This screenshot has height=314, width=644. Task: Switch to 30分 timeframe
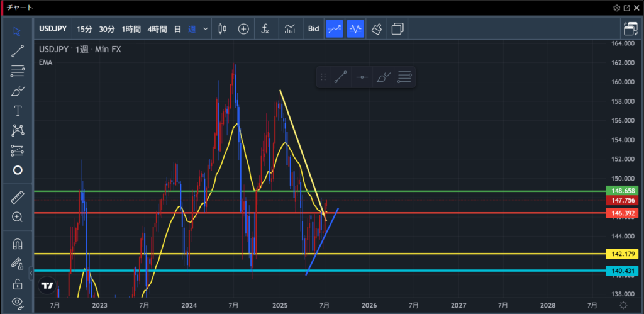coord(107,29)
